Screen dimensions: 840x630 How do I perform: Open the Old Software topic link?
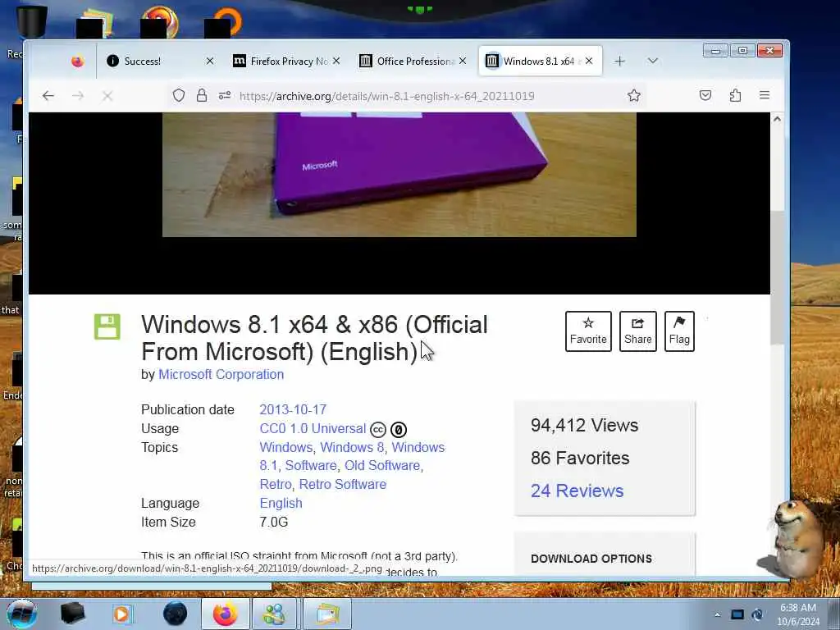point(382,466)
